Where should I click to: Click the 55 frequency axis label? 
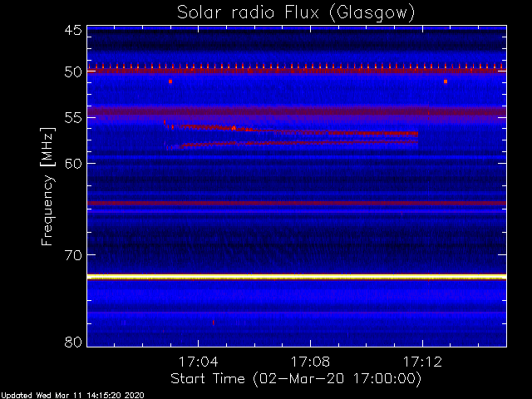[x=73, y=118]
